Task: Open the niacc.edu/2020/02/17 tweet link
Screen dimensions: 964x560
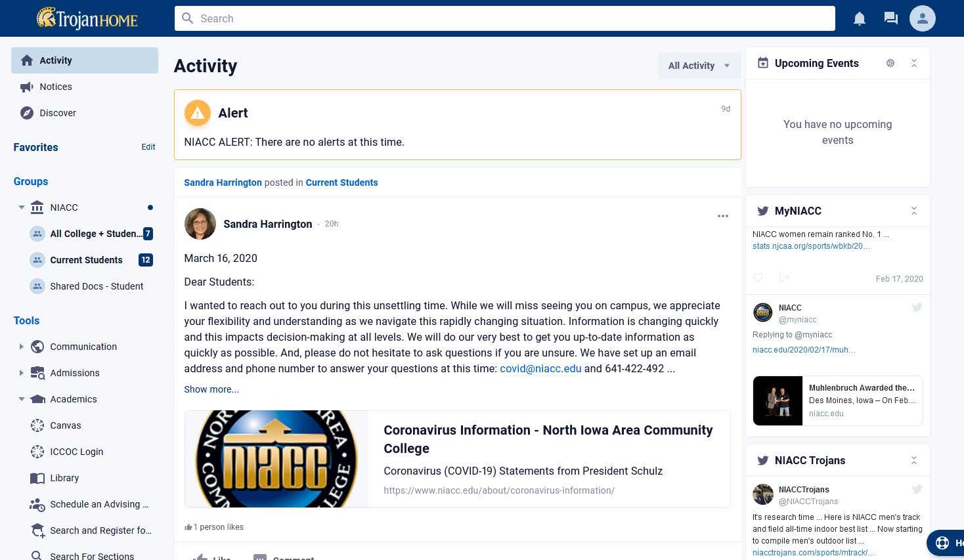Action: coord(804,350)
